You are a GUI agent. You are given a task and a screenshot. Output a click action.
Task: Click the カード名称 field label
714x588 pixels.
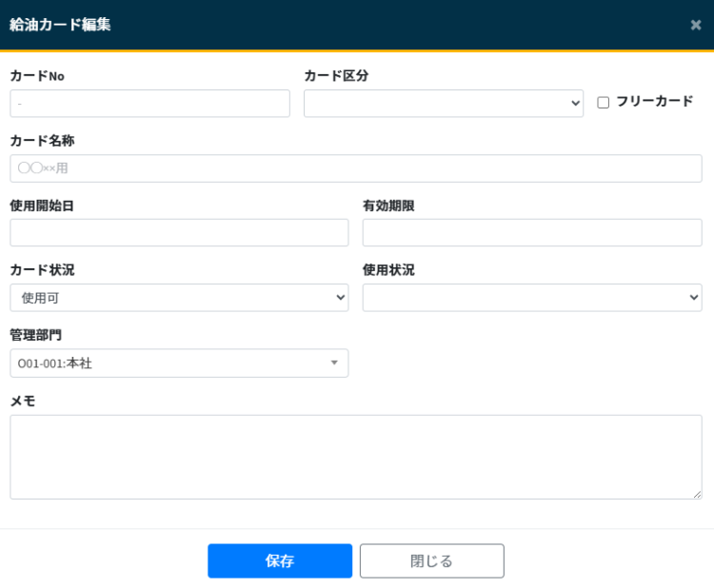point(42,141)
